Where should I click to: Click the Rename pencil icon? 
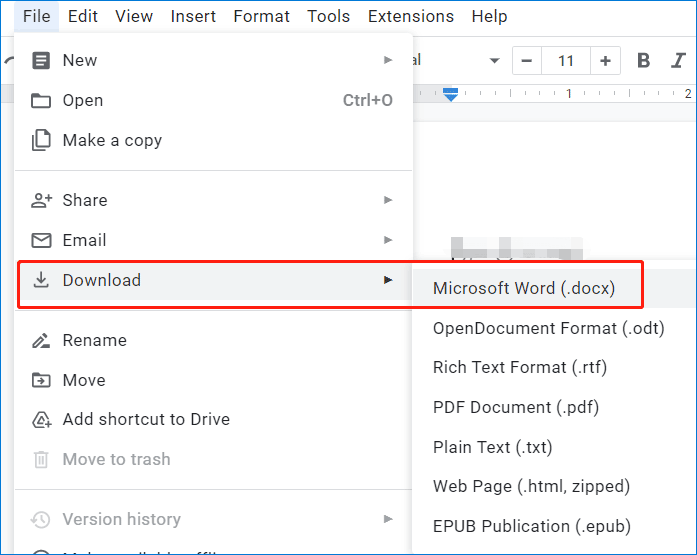[41, 341]
